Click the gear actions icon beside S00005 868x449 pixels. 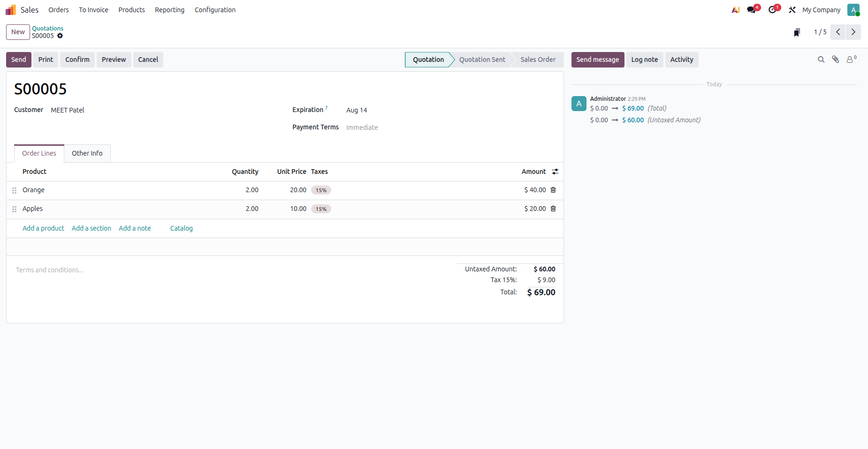[60, 36]
